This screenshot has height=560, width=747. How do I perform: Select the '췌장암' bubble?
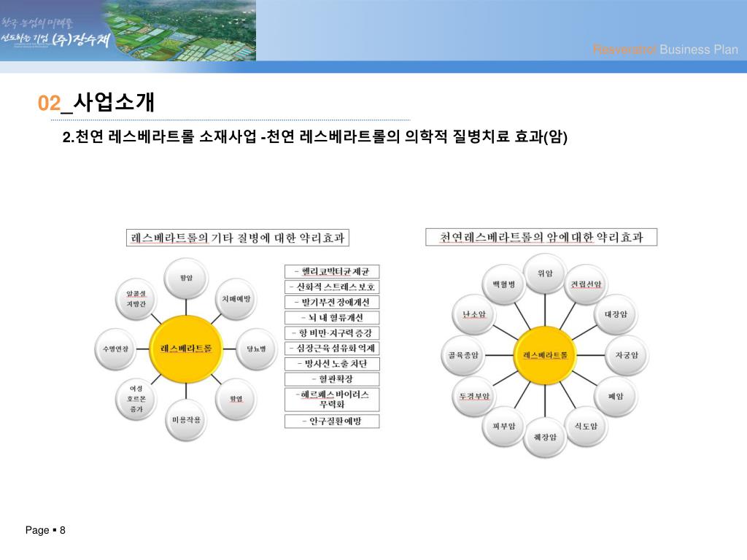coord(545,437)
